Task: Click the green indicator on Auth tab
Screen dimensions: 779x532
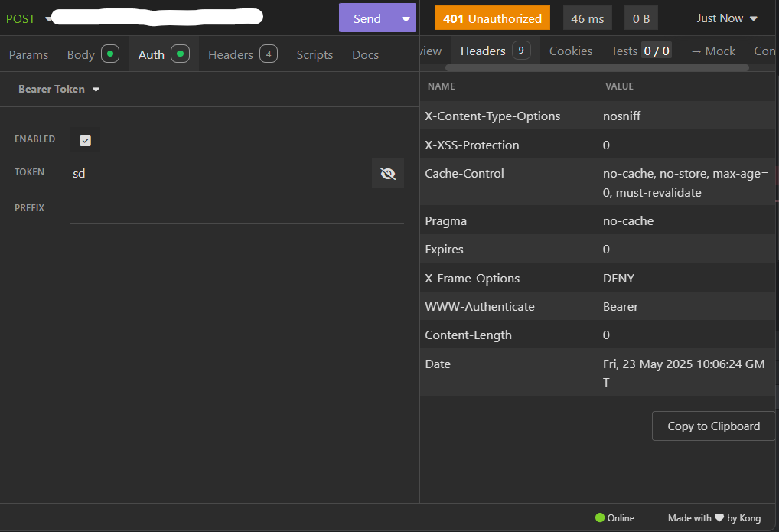Action: (x=181, y=54)
